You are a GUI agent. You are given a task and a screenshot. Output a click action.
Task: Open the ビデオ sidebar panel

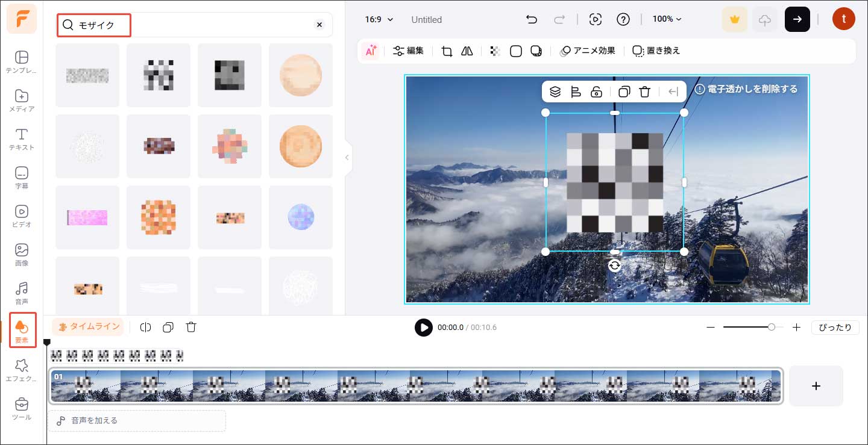pyautogui.click(x=21, y=216)
